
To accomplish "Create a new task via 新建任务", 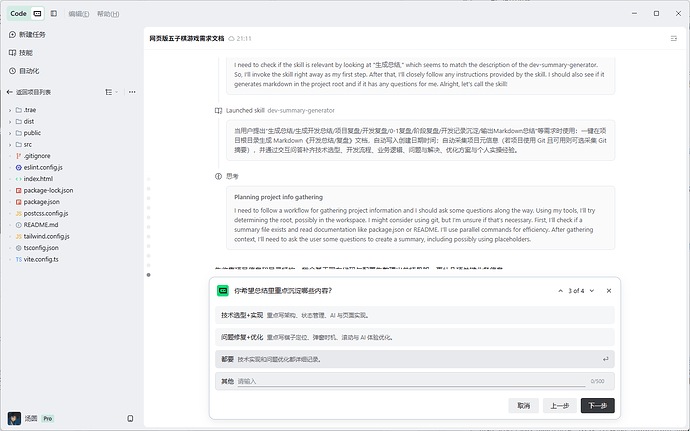I will [x=27, y=34].
